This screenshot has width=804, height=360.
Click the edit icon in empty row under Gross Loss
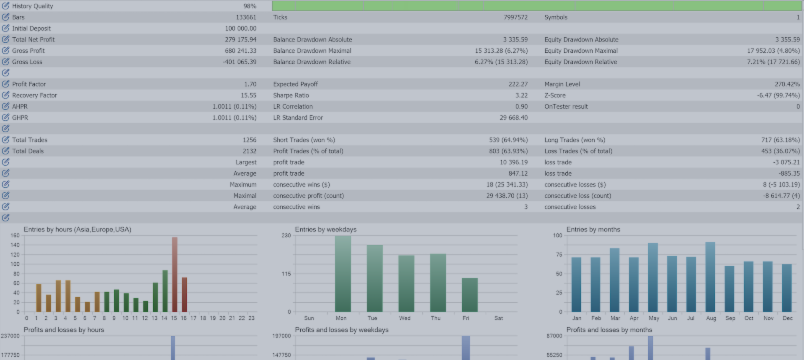click(x=6, y=73)
